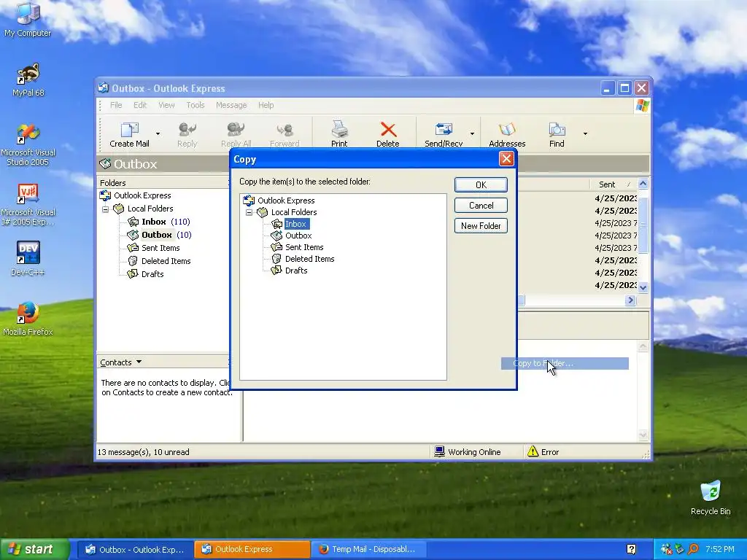
Task: Open the Help menu
Action: tap(266, 105)
